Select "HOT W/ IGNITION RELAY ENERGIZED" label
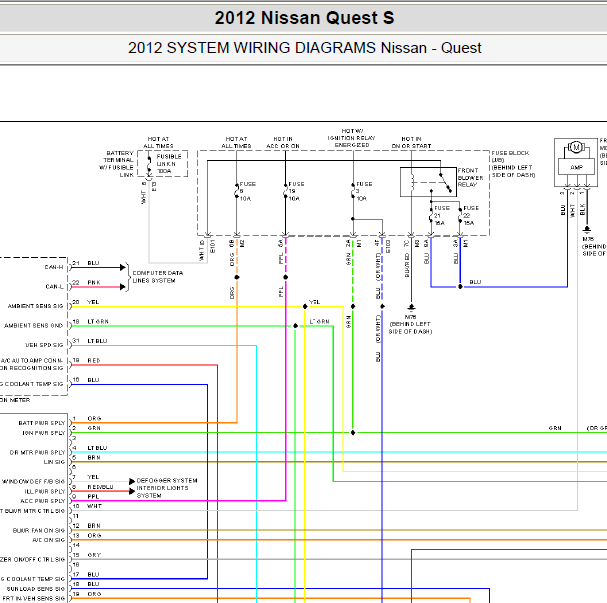This screenshot has height=603, width=607. click(352, 138)
